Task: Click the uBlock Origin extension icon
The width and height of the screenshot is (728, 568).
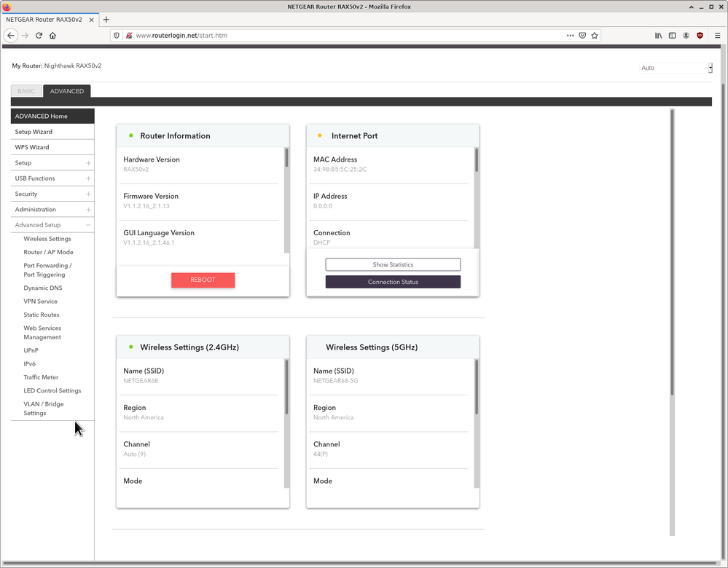Action: click(x=700, y=35)
